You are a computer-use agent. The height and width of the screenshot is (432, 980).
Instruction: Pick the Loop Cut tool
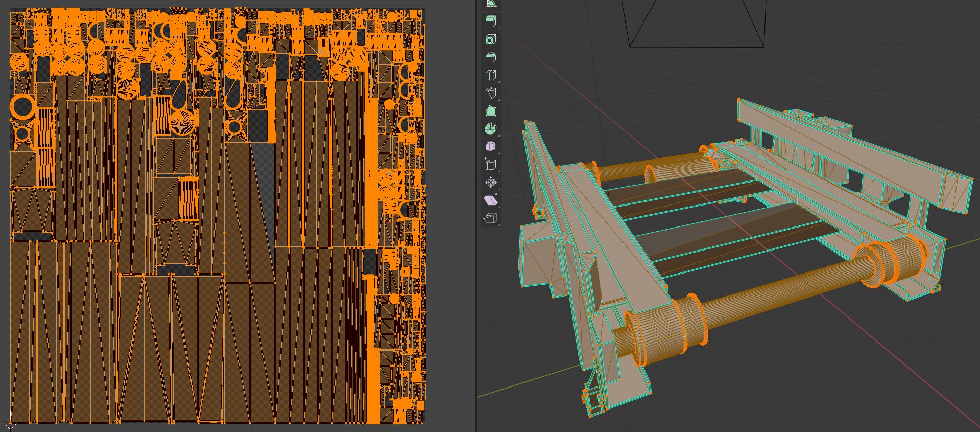491,76
